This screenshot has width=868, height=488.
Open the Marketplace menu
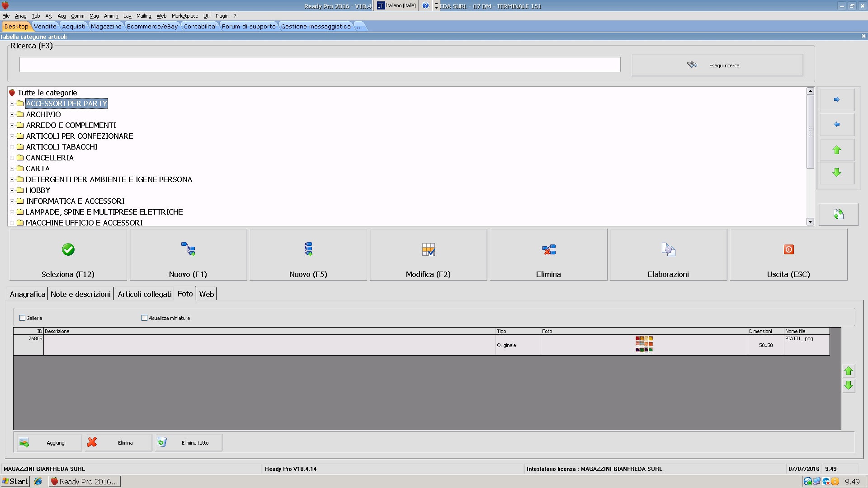click(185, 16)
